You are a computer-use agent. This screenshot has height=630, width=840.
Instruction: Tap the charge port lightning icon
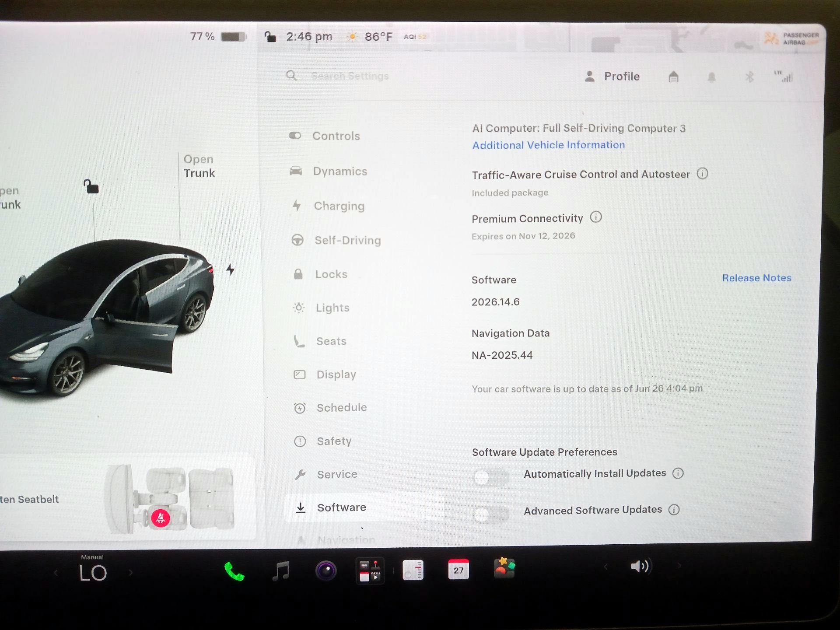point(231,269)
